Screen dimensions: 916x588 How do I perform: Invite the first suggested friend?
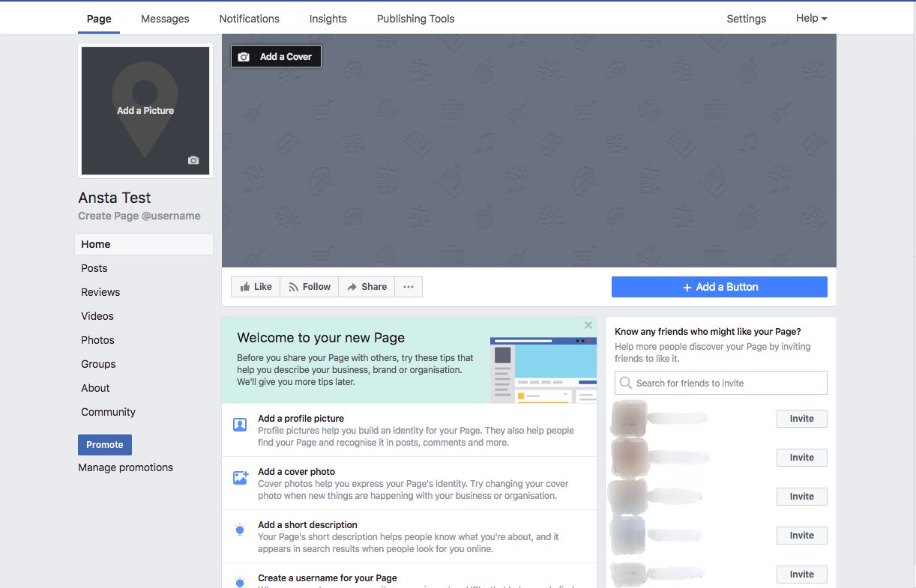pyautogui.click(x=801, y=419)
